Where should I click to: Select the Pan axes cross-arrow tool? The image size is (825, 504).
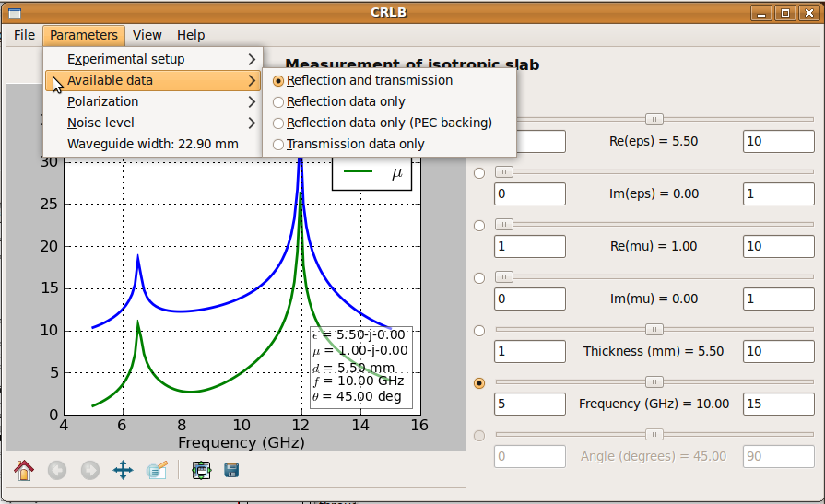[x=123, y=470]
